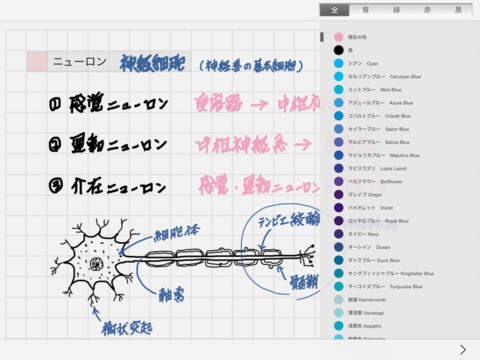This screenshot has width=480, height=360.
Task: Open the 緑 (green) color tab
Action: pyautogui.click(x=396, y=10)
